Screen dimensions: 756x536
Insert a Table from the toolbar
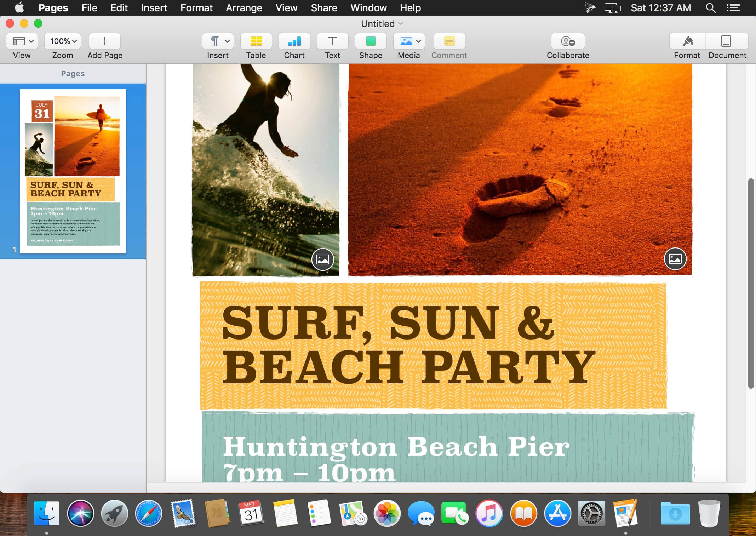256,41
